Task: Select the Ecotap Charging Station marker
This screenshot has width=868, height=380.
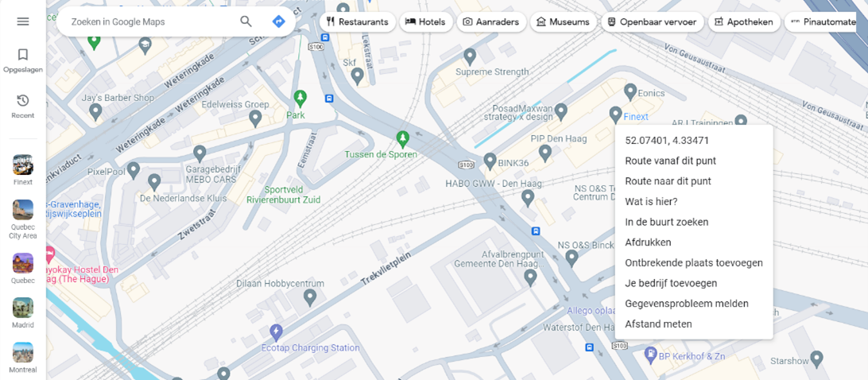Action: click(x=276, y=333)
